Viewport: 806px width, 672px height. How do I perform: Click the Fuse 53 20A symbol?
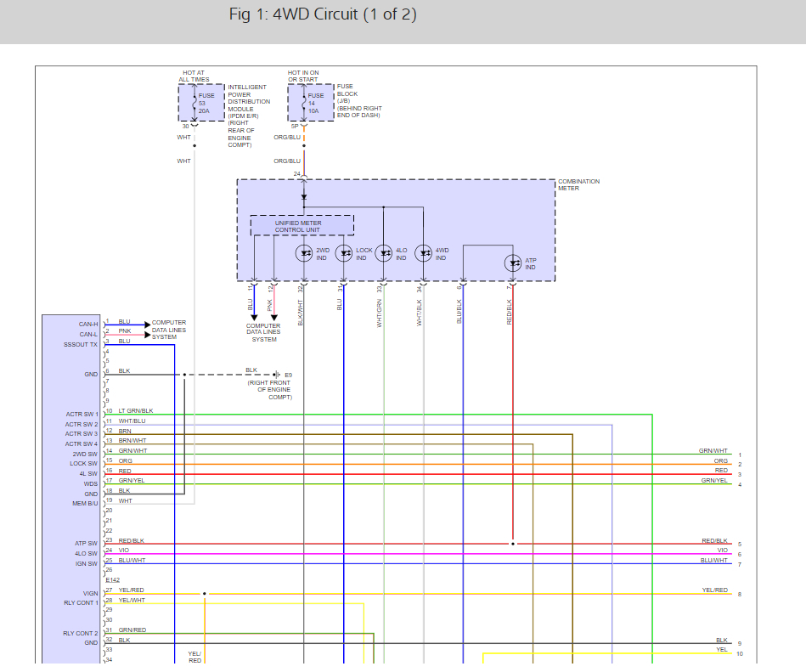tap(194, 103)
